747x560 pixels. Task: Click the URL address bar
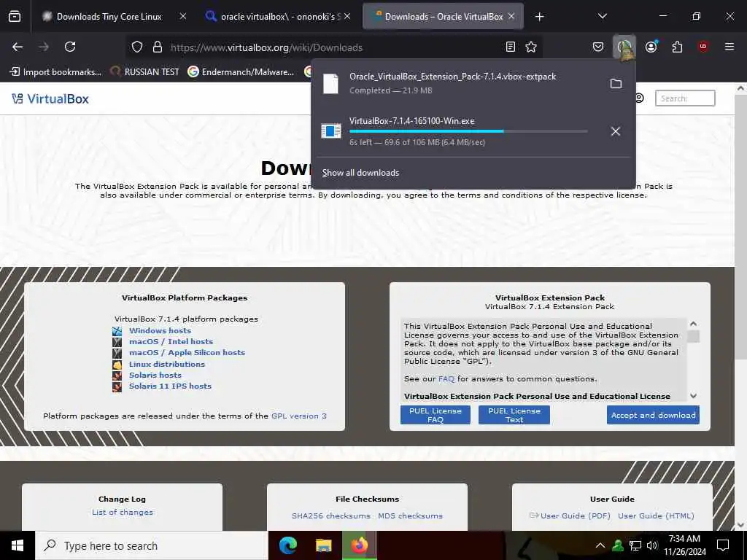(333, 47)
